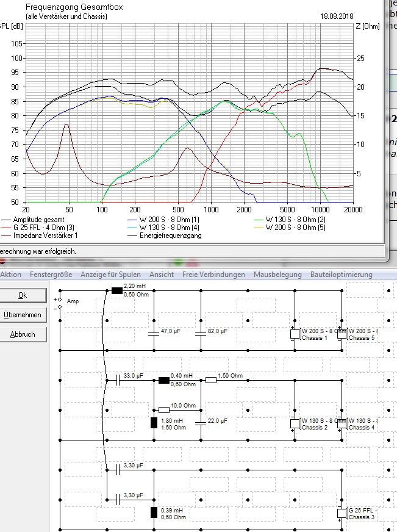Viewport: 397px width, 532px height.
Task: Click the 1,50 Ohm resistor symbol
Action: [x=211, y=380]
